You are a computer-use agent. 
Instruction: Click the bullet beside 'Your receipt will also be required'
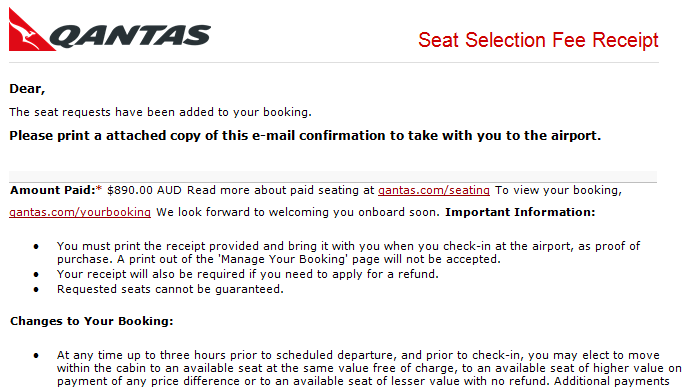pos(36,275)
